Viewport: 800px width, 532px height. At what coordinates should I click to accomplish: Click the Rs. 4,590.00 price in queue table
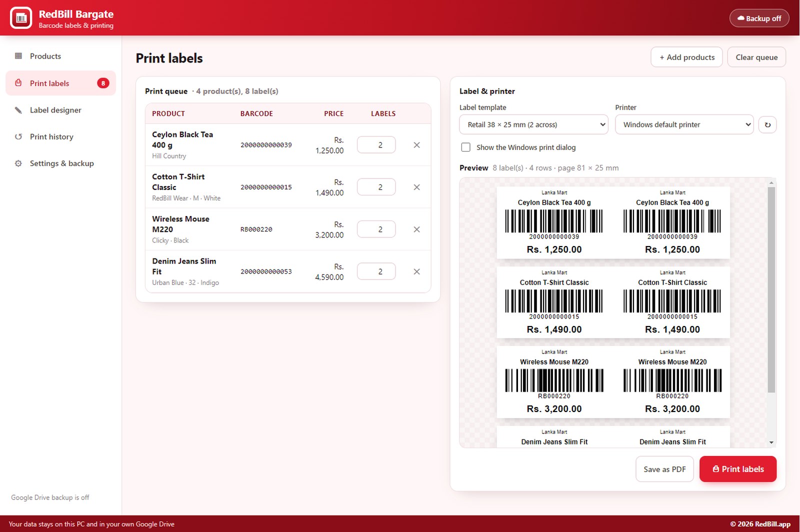tap(329, 272)
